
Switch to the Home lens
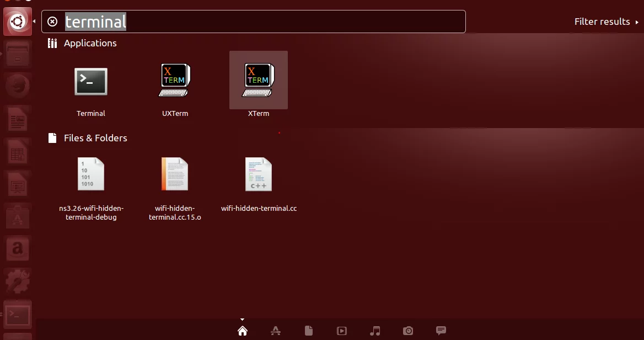242,331
